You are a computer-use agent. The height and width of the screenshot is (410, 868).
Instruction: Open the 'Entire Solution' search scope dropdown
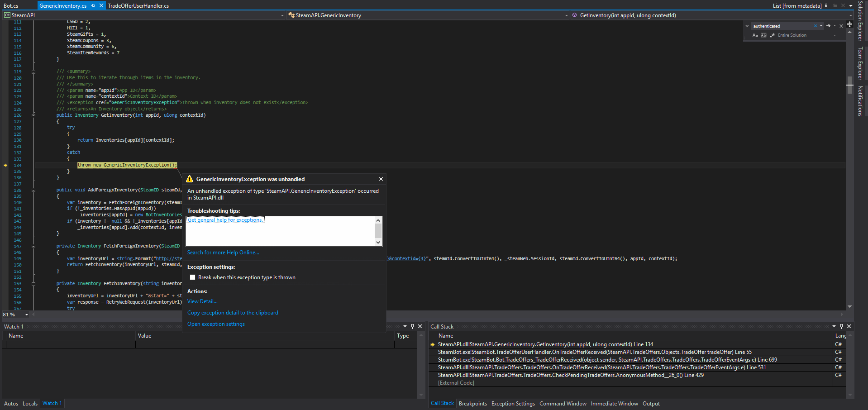(835, 35)
